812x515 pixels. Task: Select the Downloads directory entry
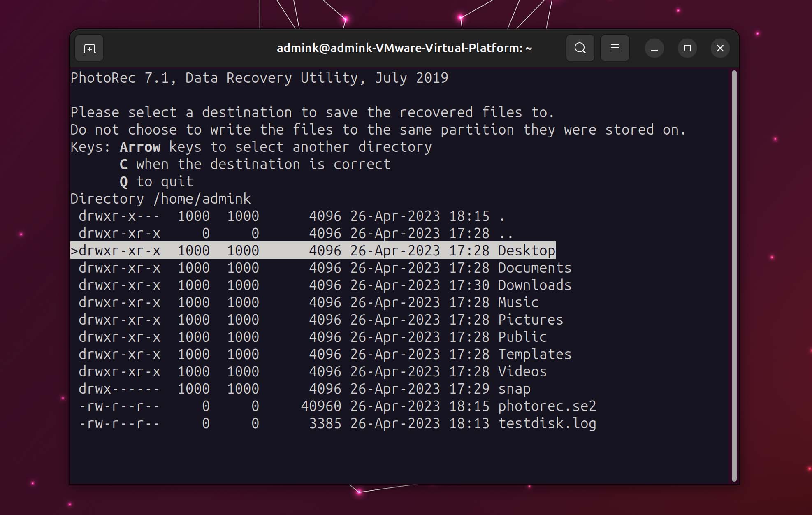pyautogui.click(x=325, y=285)
